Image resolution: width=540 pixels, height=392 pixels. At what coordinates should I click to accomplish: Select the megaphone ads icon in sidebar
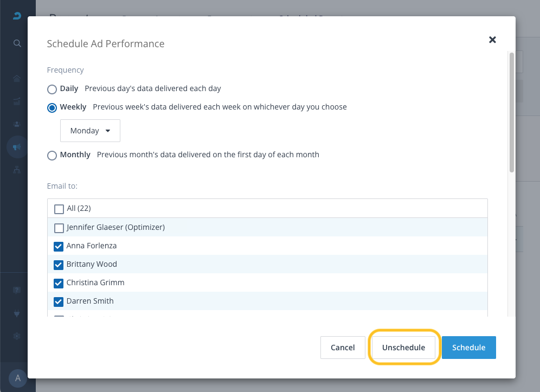point(16,147)
